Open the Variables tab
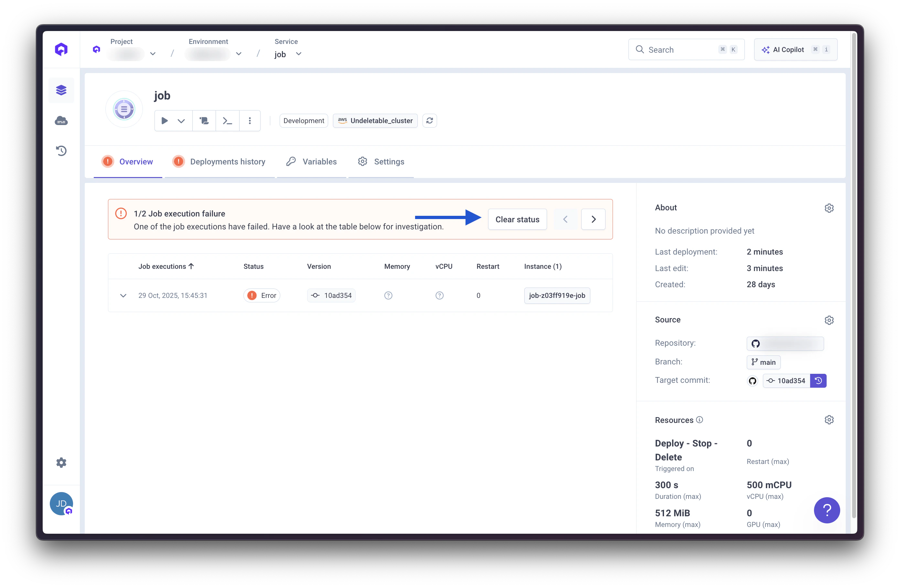This screenshot has width=900, height=588. (319, 162)
